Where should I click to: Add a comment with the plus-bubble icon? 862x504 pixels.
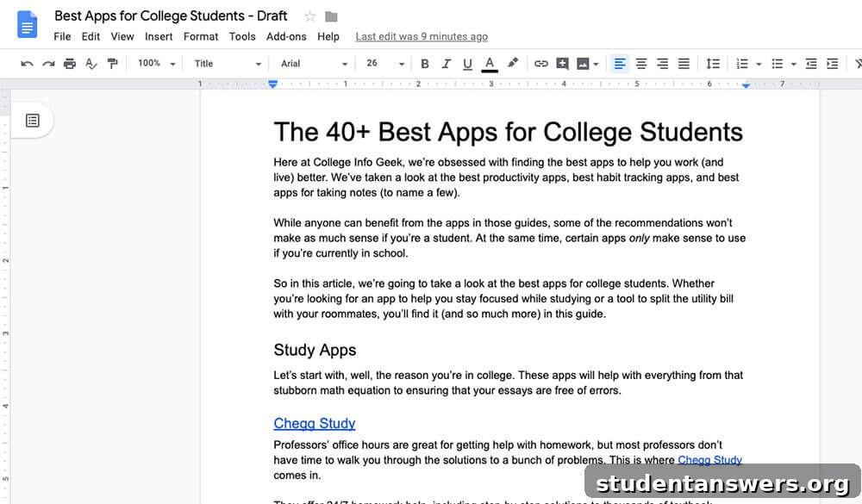[x=562, y=64]
